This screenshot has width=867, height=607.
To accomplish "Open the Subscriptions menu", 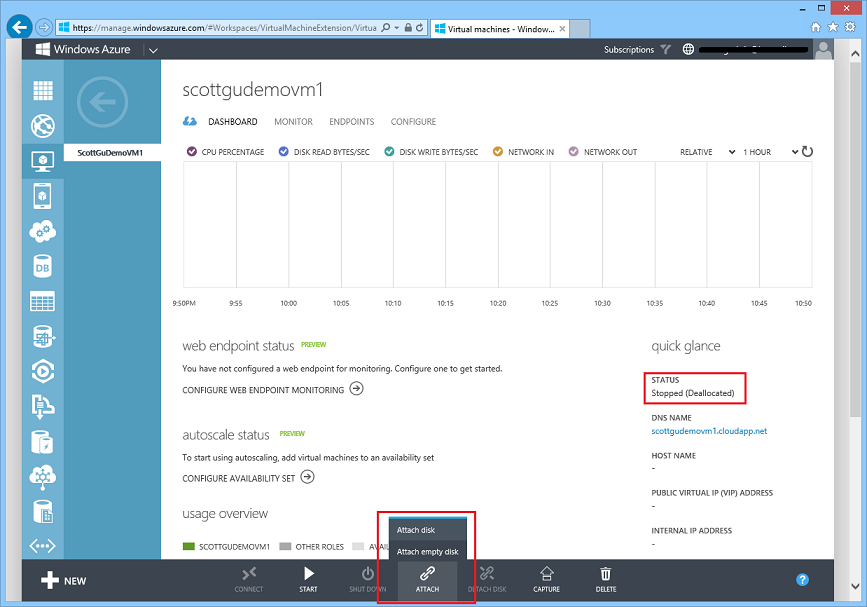I will tap(629, 50).
